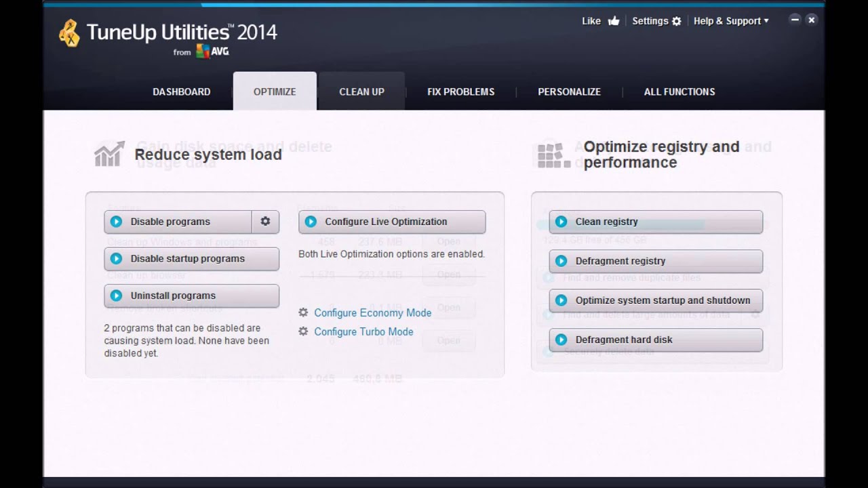Click the Optimize registry and performance heading
The width and height of the screenshot is (868, 488).
point(661,155)
